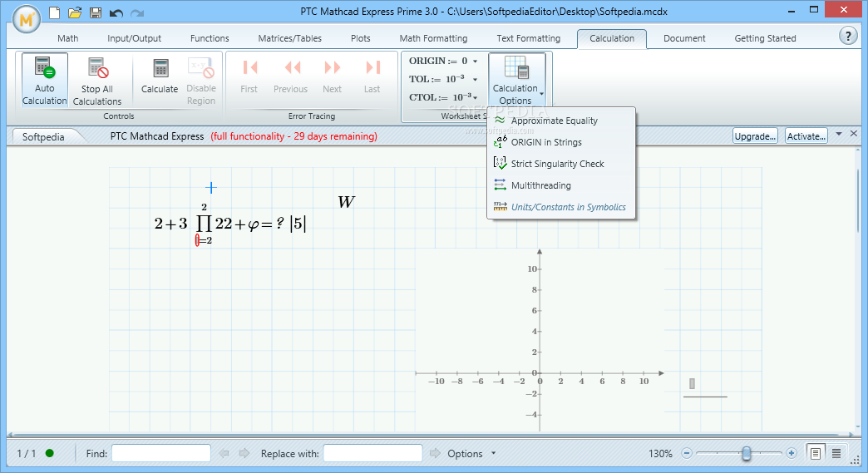Viewport: 868px width, 473px height.
Task: Find previous match with left arrow
Action: point(224,453)
